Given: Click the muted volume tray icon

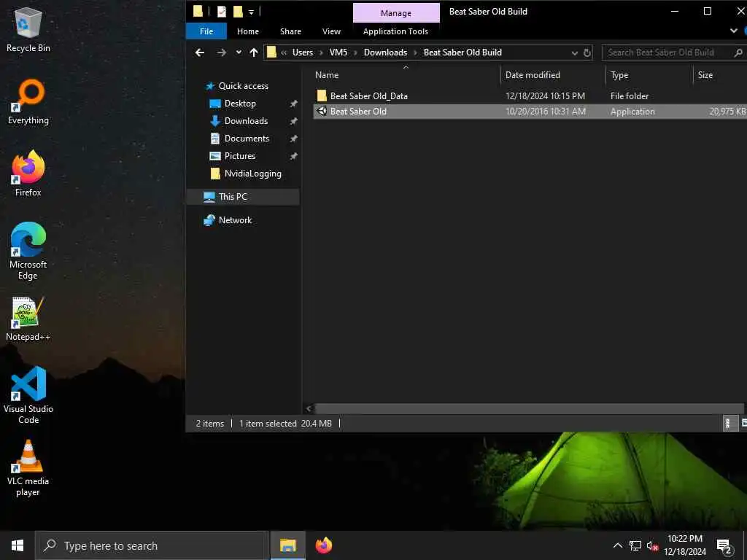Looking at the screenshot, I should click(x=652, y=545).
